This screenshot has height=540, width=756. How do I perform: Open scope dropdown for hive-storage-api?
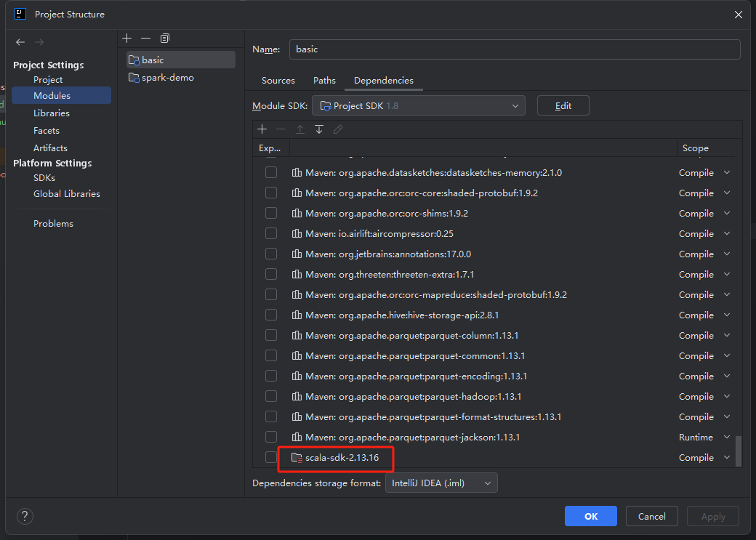point(727,315)
